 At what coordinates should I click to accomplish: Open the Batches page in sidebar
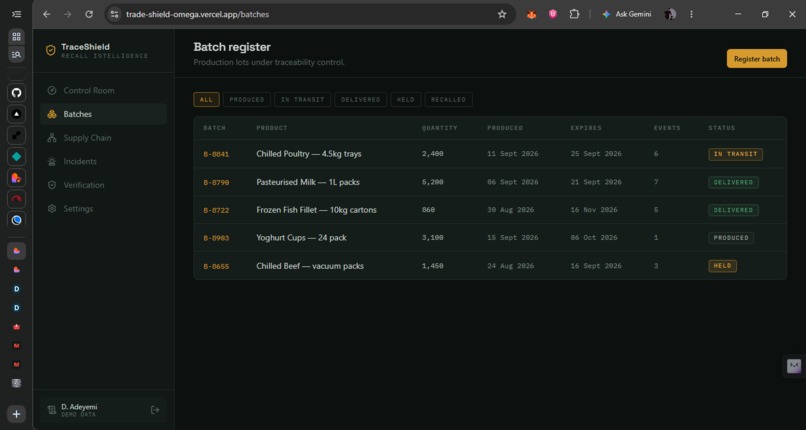[x=103, y=114]
